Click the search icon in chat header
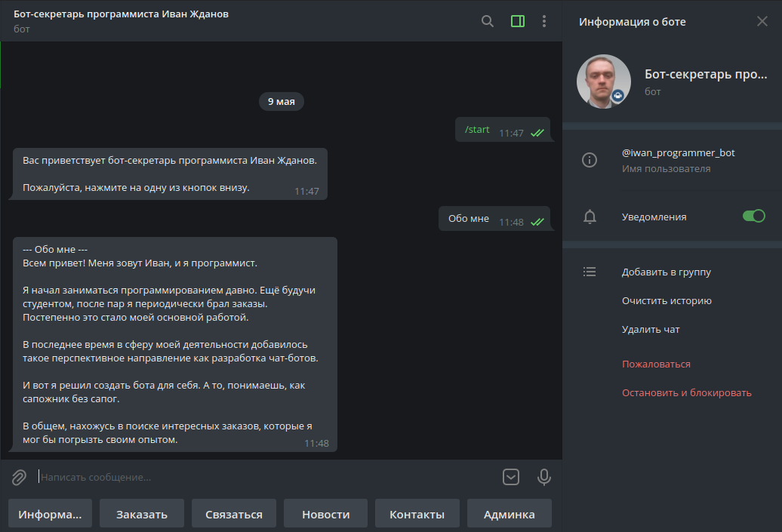 click(x=488, y=21)
